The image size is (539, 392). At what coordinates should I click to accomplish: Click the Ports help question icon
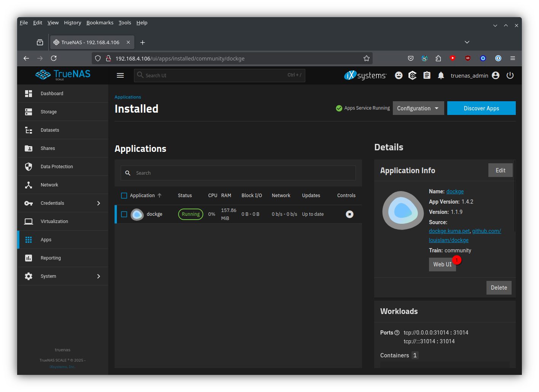pos(397,333)
